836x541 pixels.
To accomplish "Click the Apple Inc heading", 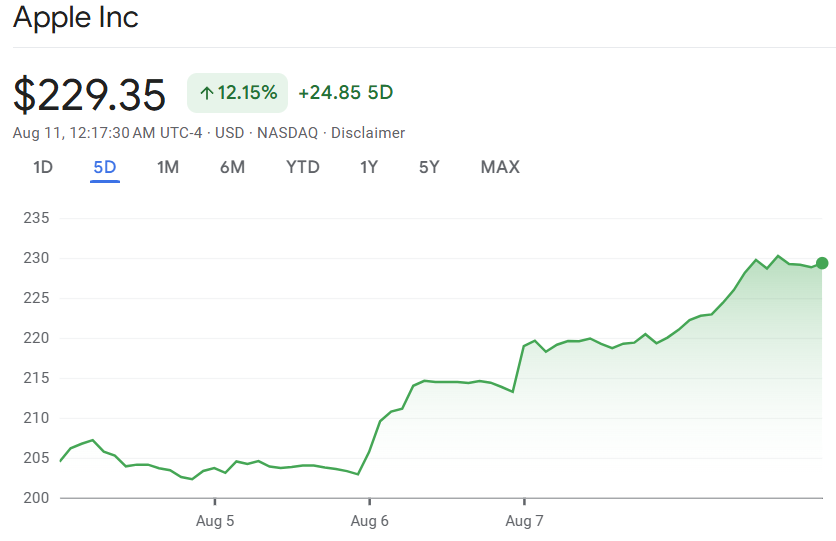I will tap(76, 17).
